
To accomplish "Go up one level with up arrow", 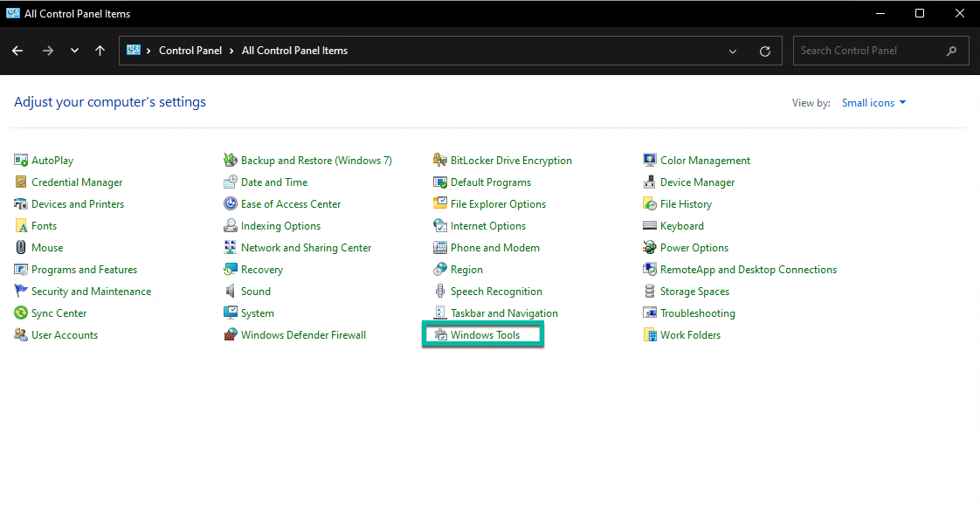I will (100, 51).
